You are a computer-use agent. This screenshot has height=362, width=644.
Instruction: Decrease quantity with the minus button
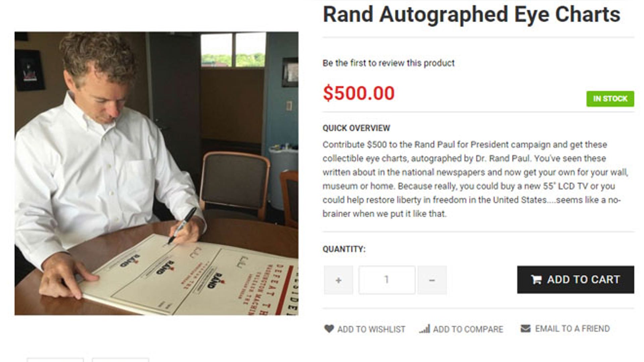tap(432, 280)
